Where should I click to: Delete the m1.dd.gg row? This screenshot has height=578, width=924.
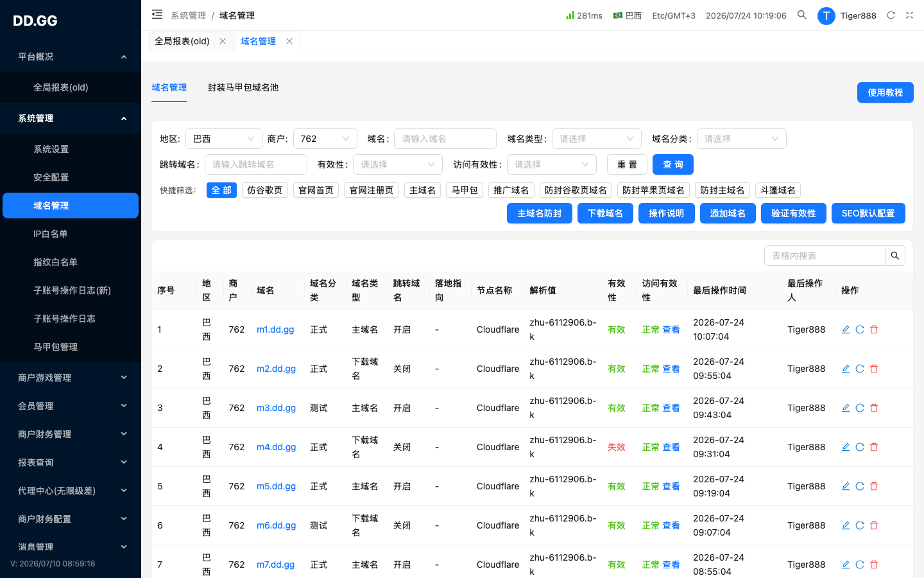point(874,329)
